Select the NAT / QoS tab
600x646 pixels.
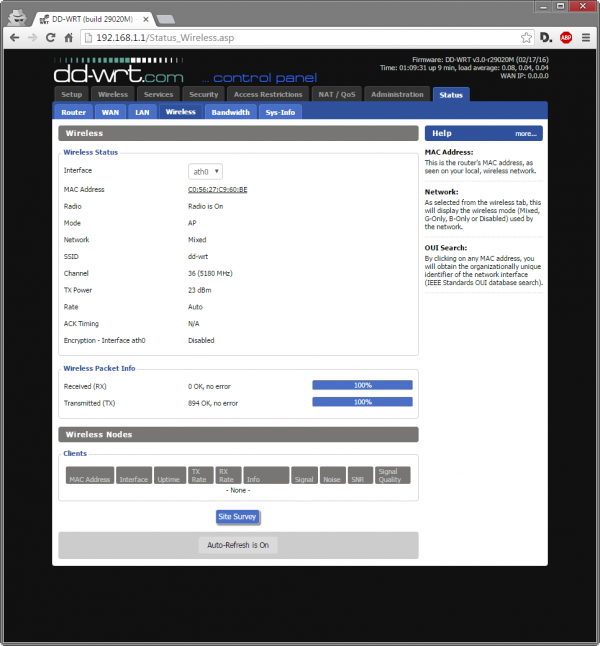pos(335,94)
